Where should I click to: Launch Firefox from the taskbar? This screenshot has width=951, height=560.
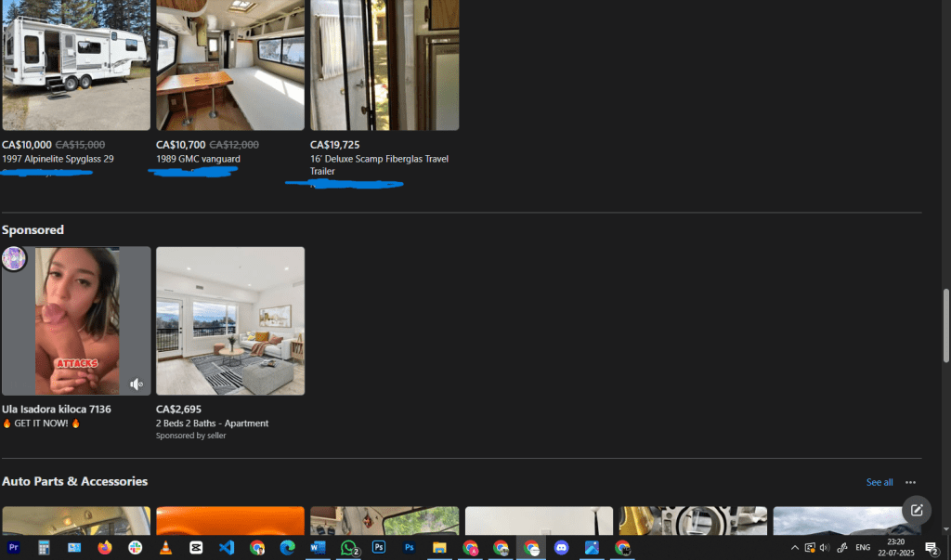pyautogui.click(x=105, y=548)
